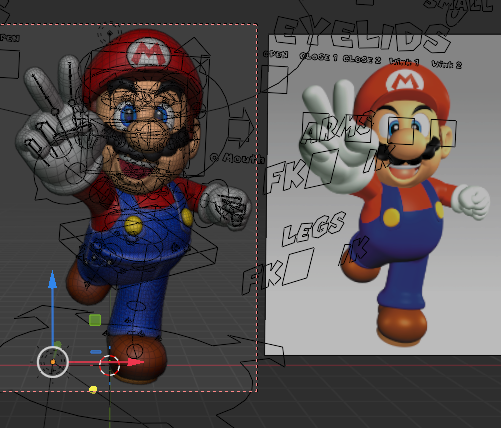
Task: Toggle the legs FK box control
Action: coord(299,267)
